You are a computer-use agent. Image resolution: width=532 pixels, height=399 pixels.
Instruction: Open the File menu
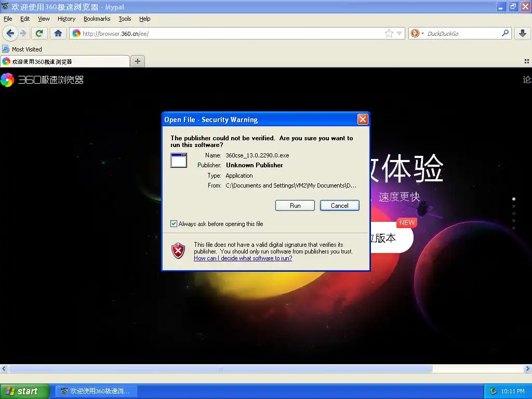click(8, 19)
